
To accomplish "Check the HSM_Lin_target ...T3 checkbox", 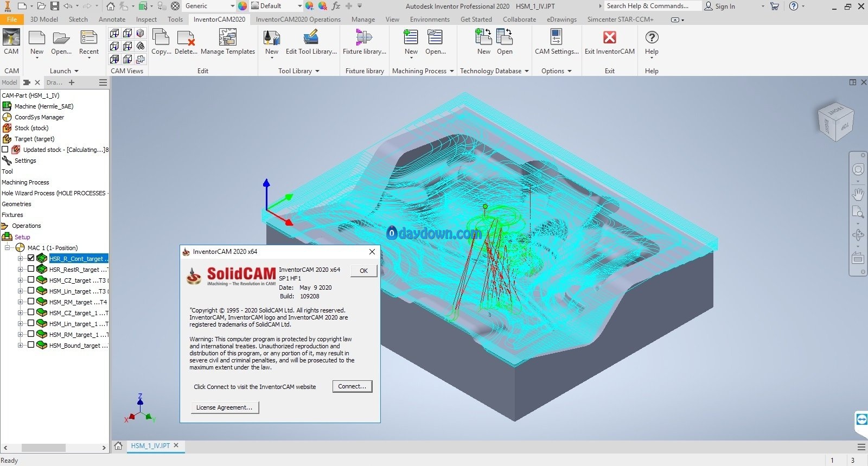I will click(31, 291).
